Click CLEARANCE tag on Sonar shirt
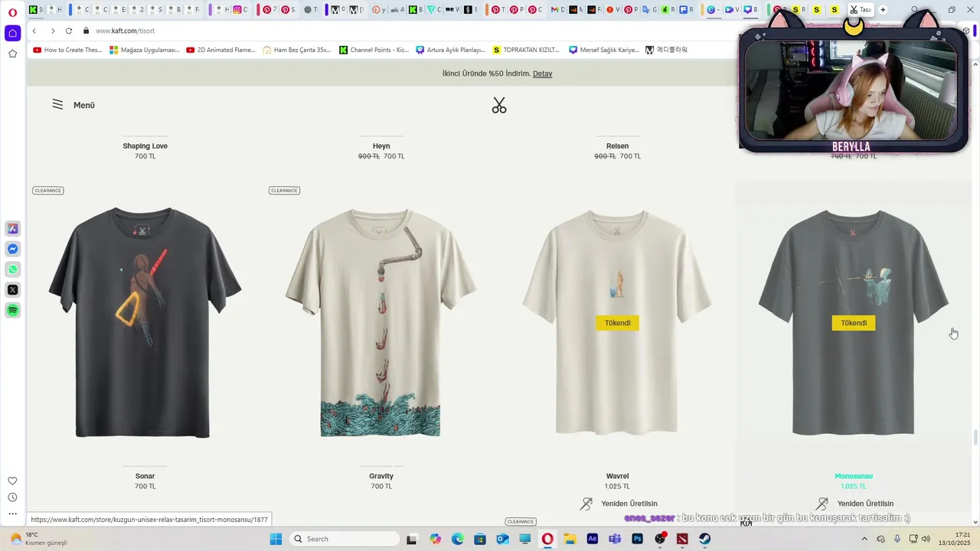Screen dimensions: 980x551 click(x=47, y=191)
